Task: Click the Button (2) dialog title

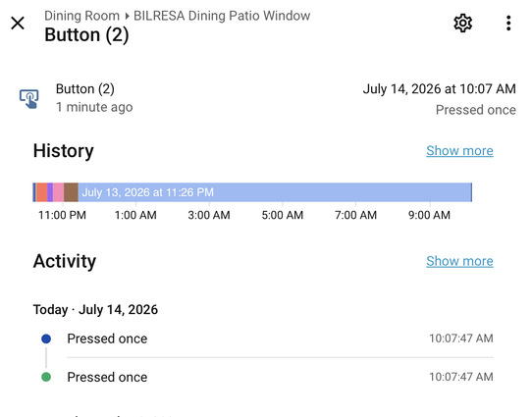Action: click(86, 35)
